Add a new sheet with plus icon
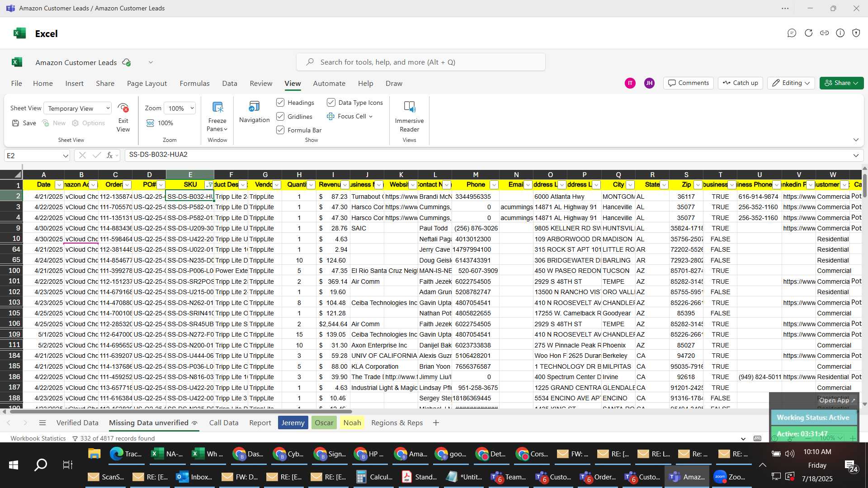This screenshot has width=868, height=488. [436, 423]
